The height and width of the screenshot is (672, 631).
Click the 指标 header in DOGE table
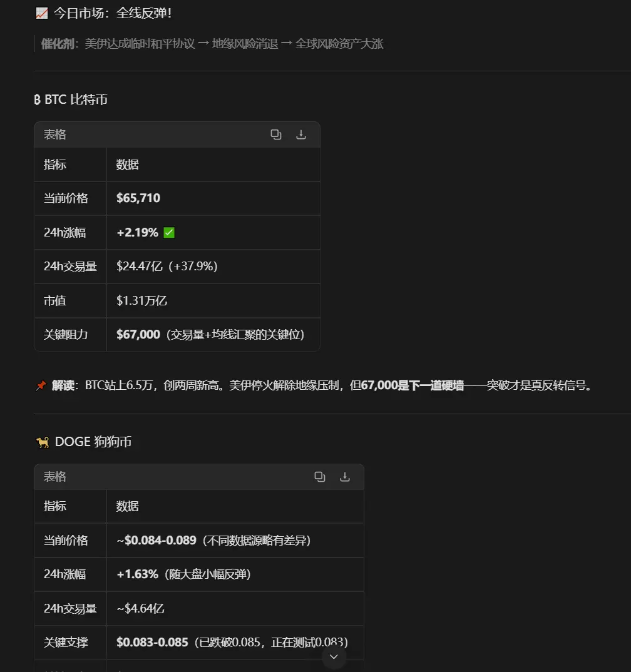click(55, 506)
